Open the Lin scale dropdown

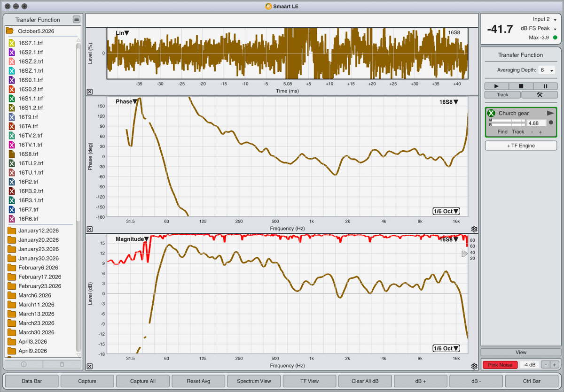pos(122,33)
